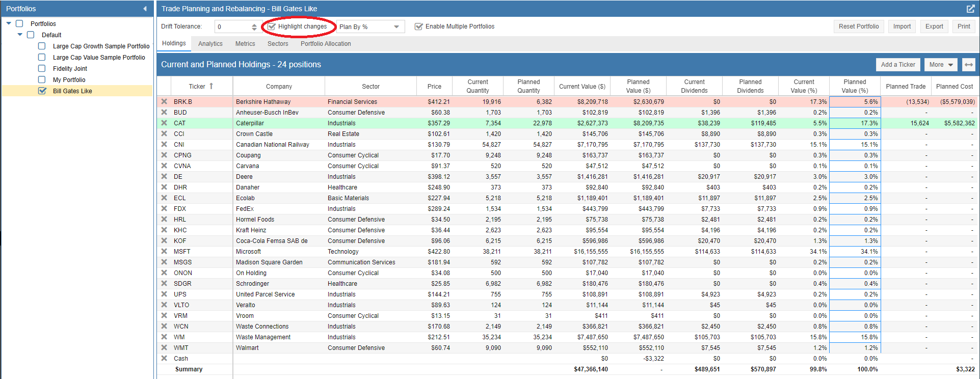Check Large Cap Value Sample Portfolio

pos(42,57)
